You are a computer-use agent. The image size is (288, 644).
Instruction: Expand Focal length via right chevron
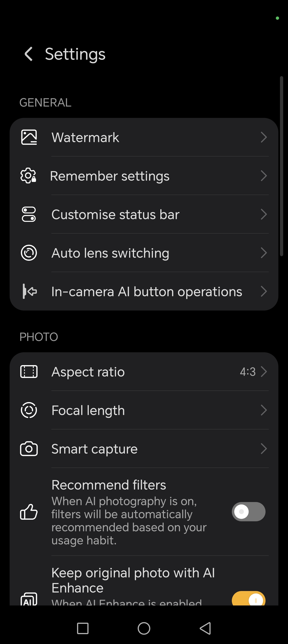coord(264,410)
